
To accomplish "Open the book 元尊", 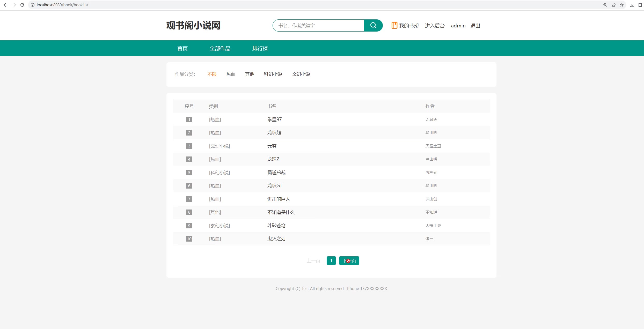I will [x=272, y=146].
